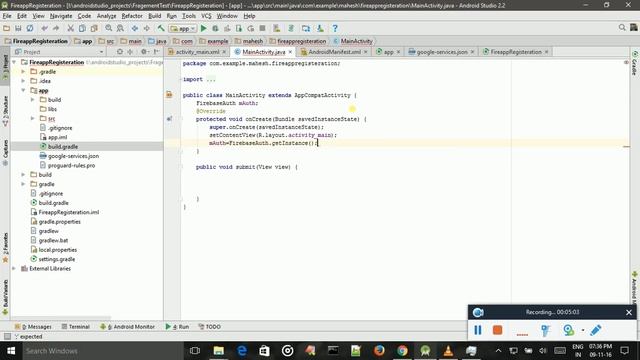Click the Project panel settings gear icon

tap(144, 52)
